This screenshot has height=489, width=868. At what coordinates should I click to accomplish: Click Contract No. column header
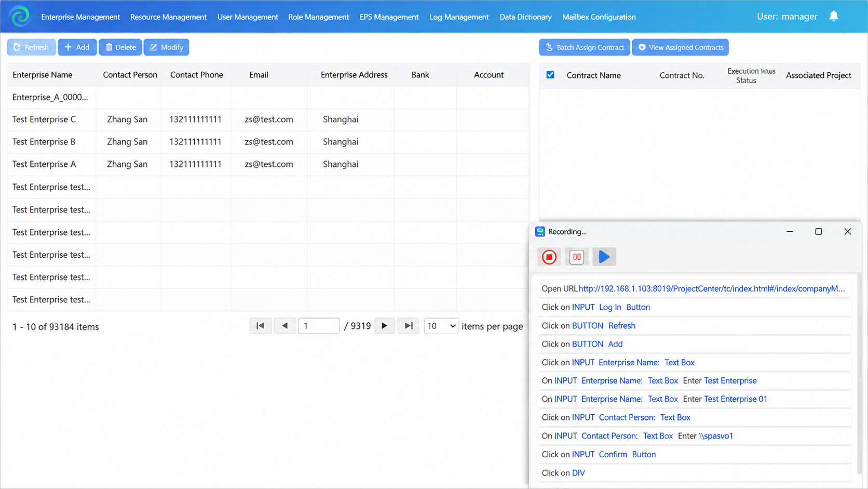(682, 75)
